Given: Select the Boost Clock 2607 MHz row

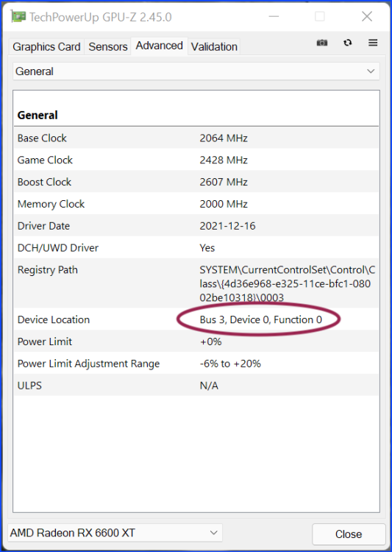Looking at the screenshot, I should (196, 182).
